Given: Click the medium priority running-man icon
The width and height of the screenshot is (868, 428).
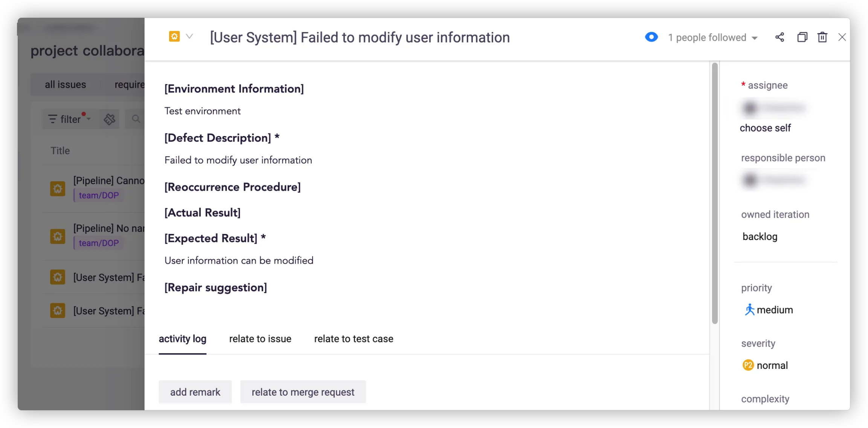Looking at the screenshot, I should point(749,310).
